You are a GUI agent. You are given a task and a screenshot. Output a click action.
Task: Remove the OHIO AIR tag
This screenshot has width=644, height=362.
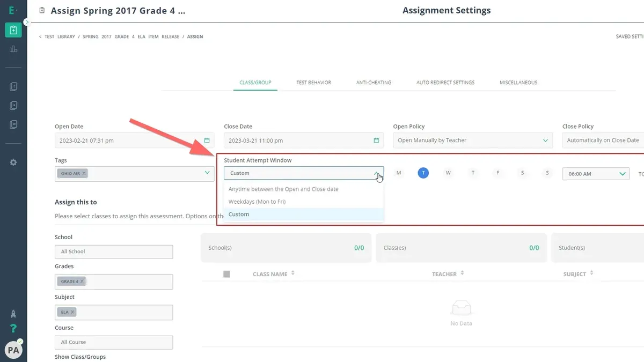pyautogui.click(x=84, y=174)
